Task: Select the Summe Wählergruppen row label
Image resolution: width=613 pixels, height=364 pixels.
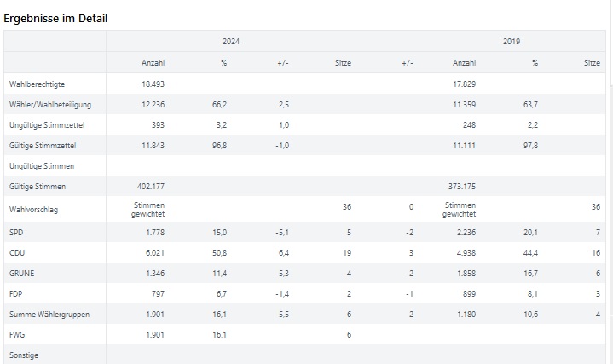Action: click(49, 315)
